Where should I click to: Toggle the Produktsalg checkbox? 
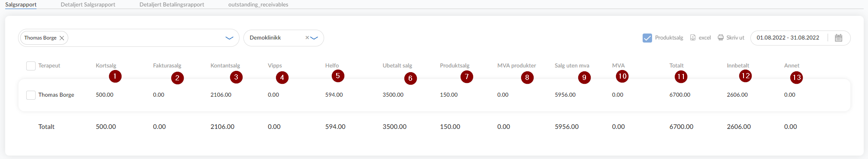click(647, 38)
